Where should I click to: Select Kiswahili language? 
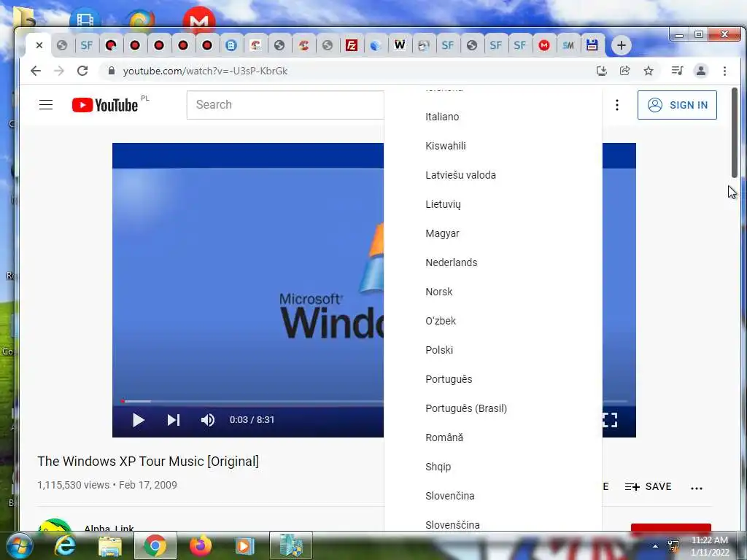(x=446, y=146)
